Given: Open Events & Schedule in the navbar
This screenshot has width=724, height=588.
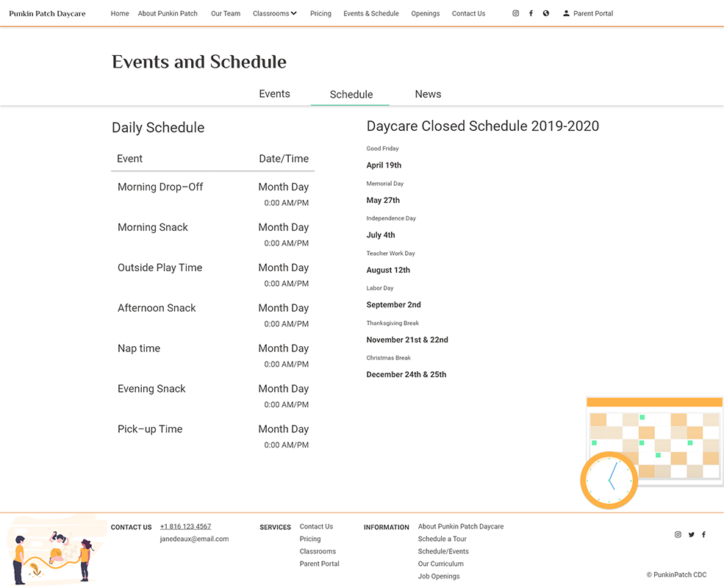Looking at the screenshot, I should [x=370, y=13].
